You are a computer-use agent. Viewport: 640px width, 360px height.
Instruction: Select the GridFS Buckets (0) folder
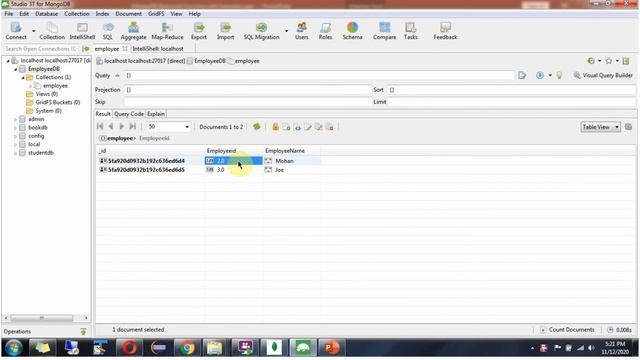click(57, 102)
